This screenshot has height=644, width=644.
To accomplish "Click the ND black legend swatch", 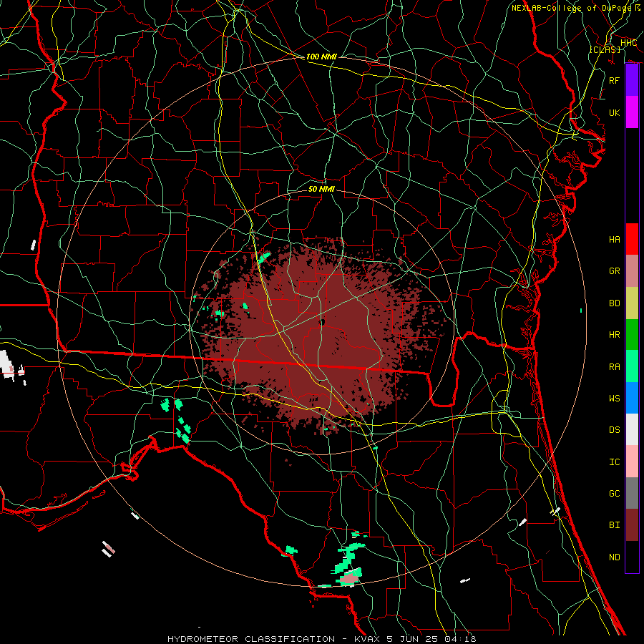I will pyautogui.click(x=632, y=557).
